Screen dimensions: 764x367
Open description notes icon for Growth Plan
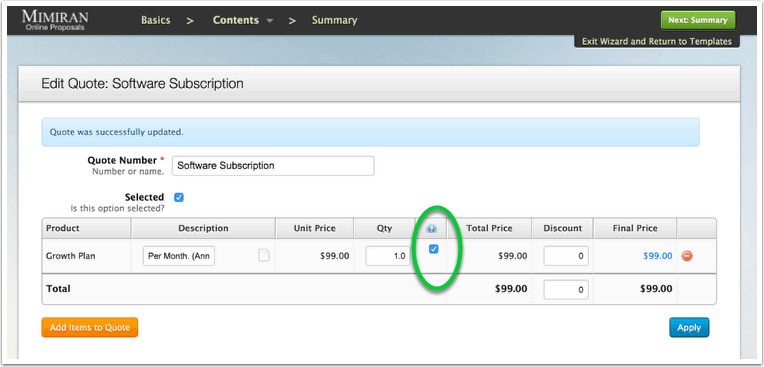click(264, 255)
